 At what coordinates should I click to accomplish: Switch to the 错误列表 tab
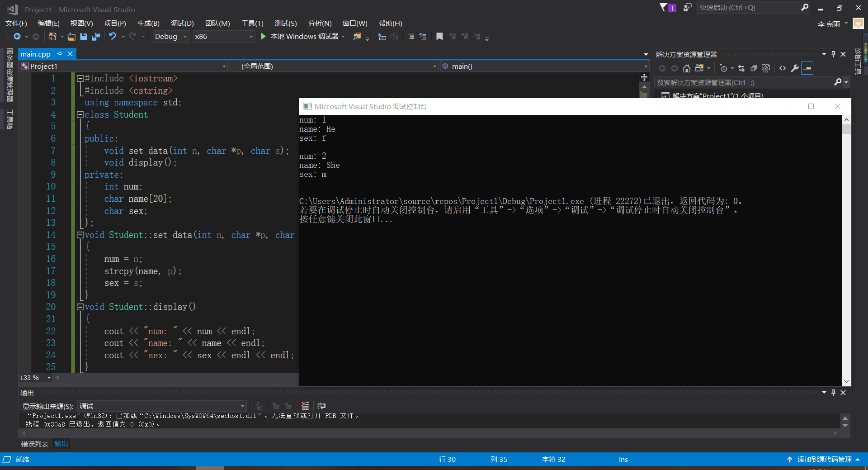(x=34, y=444)
